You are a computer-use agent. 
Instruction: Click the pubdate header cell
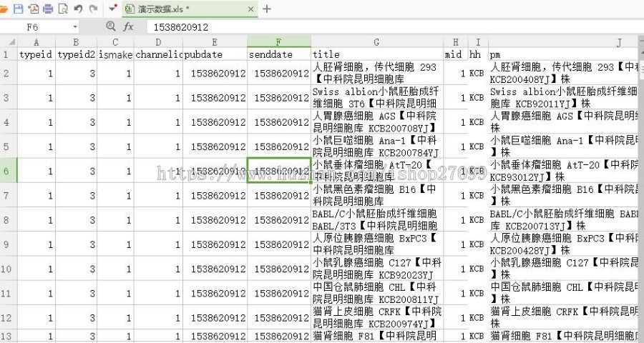215,54
